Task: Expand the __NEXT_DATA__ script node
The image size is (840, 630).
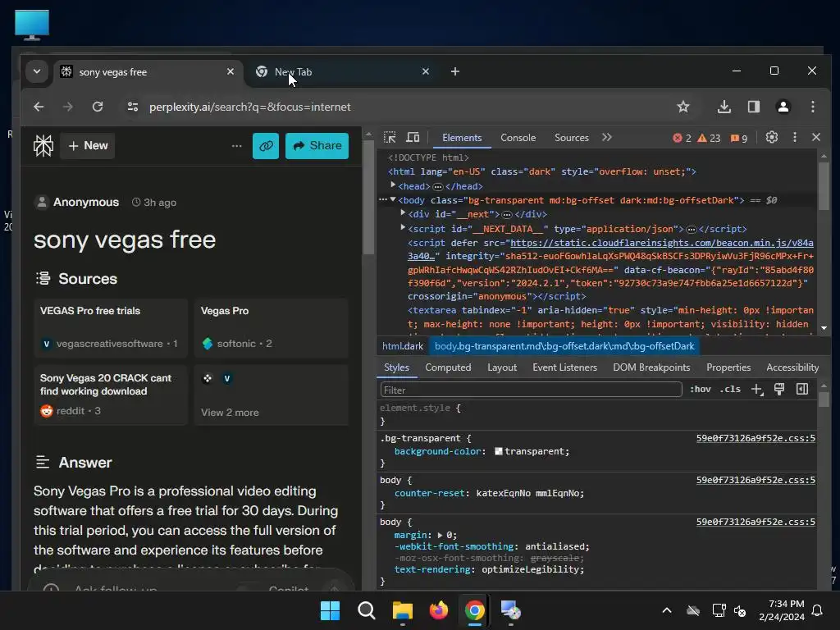Action: (403, 228)
